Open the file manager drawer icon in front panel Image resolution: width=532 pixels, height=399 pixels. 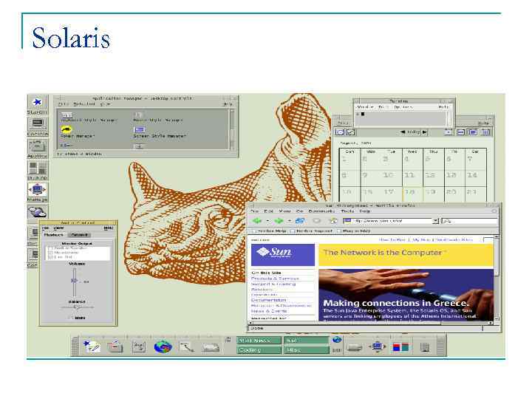tap(115, 347)
